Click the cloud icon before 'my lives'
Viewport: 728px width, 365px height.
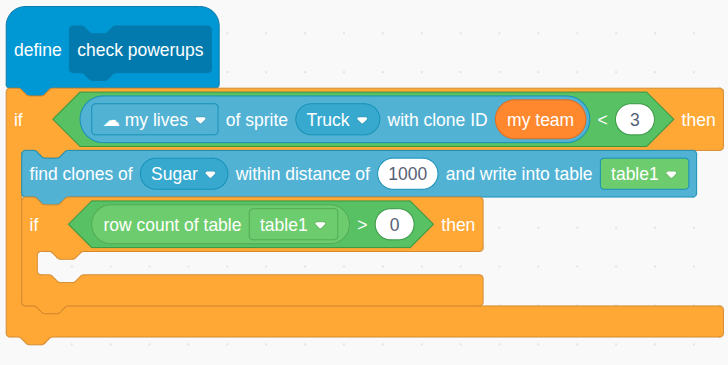coord(111,121)
